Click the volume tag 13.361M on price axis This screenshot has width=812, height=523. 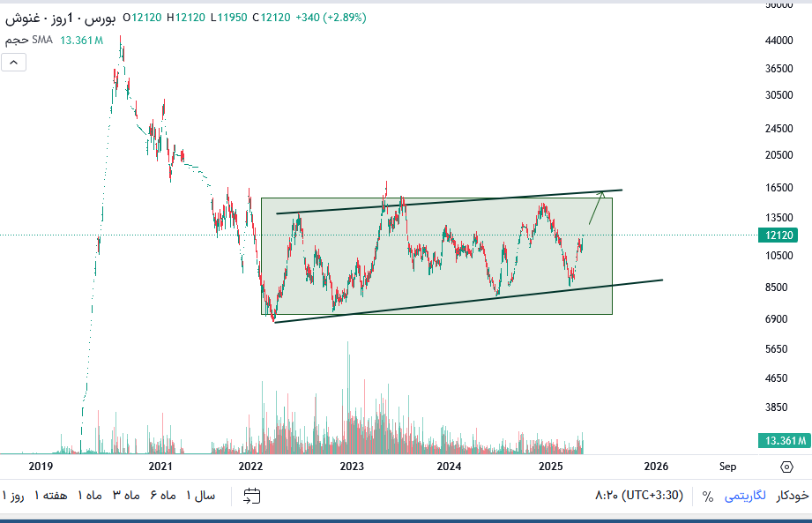785,441
